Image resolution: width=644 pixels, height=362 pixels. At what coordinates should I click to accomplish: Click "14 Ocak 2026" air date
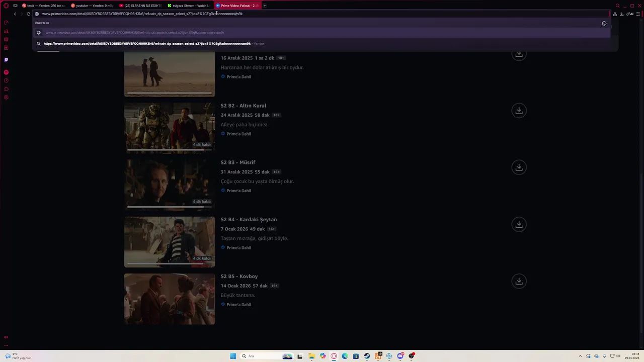(x=235, y=286)
